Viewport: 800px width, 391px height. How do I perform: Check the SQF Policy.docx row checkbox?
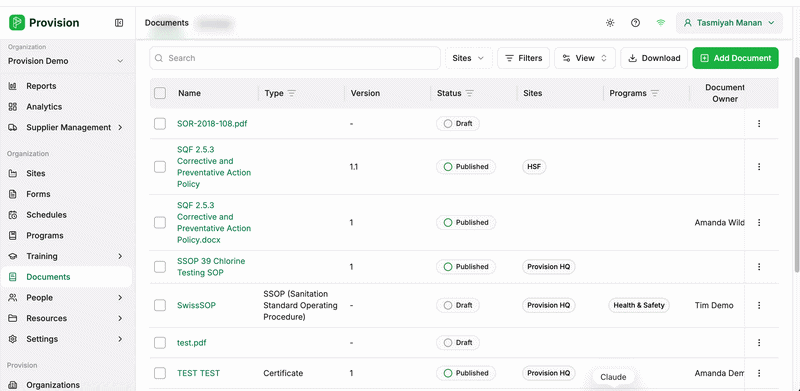tap(160, 223)
